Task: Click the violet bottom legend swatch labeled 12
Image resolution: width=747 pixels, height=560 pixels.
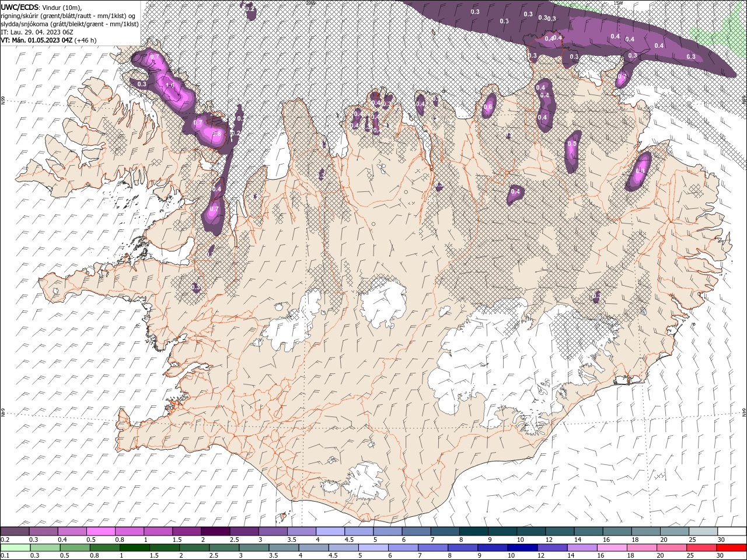Action: [x=551, y=548]
